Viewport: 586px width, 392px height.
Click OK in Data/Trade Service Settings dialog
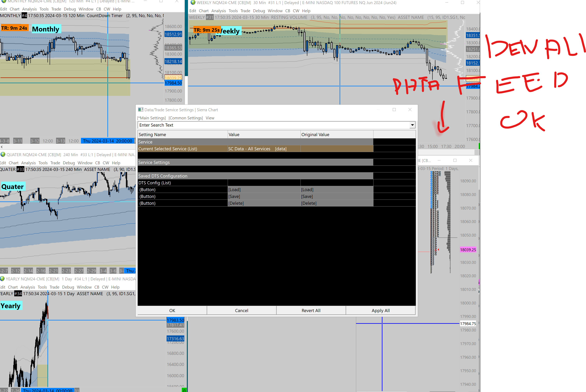click(x=172, y=310)
